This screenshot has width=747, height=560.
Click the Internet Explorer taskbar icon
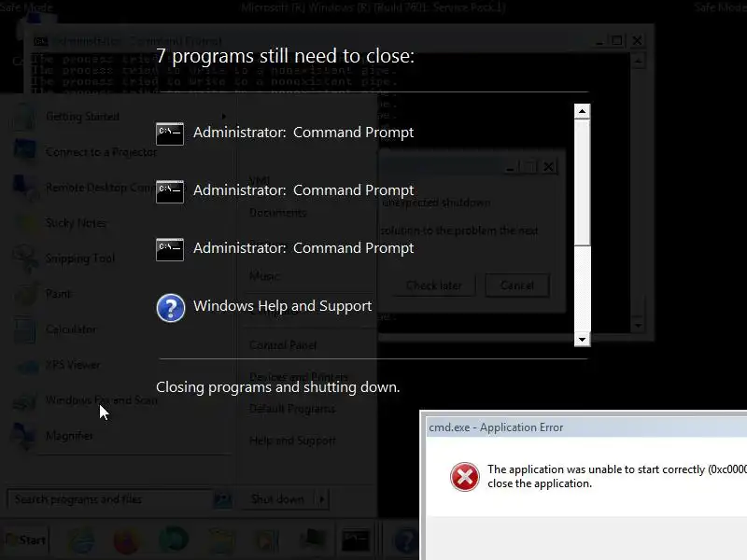pyautogui.click(x=82, y=540)
